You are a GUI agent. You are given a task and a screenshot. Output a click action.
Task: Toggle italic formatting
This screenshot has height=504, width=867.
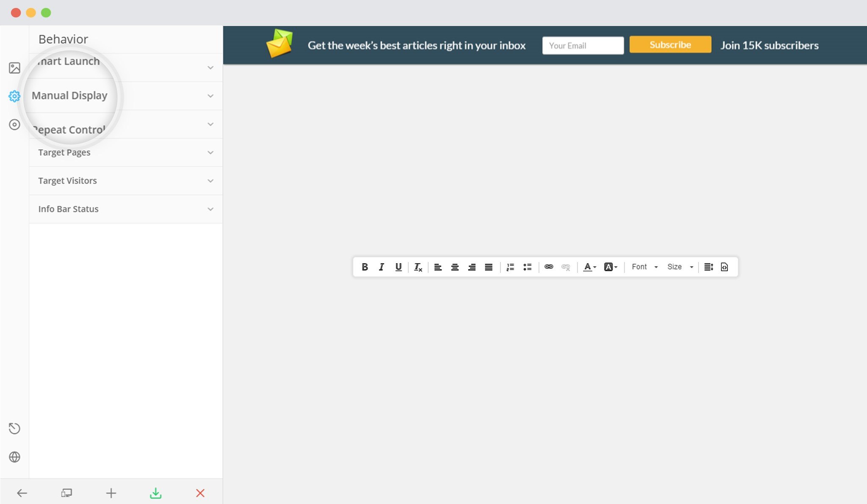click(381, 267)
